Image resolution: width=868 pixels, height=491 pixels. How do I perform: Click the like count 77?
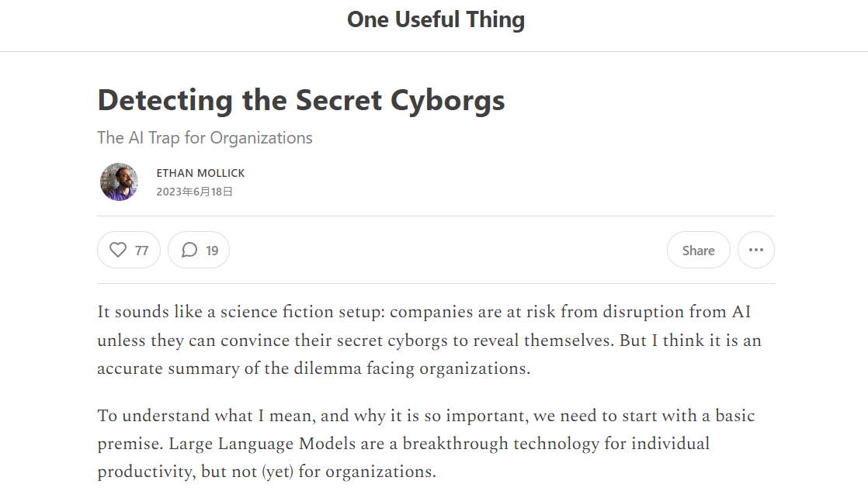[x=142, y=251]
